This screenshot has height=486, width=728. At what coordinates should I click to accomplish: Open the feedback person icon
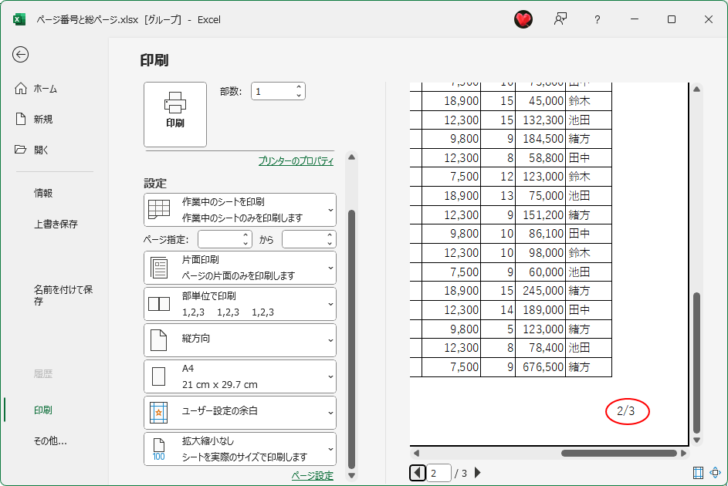(x=560, y=19)
